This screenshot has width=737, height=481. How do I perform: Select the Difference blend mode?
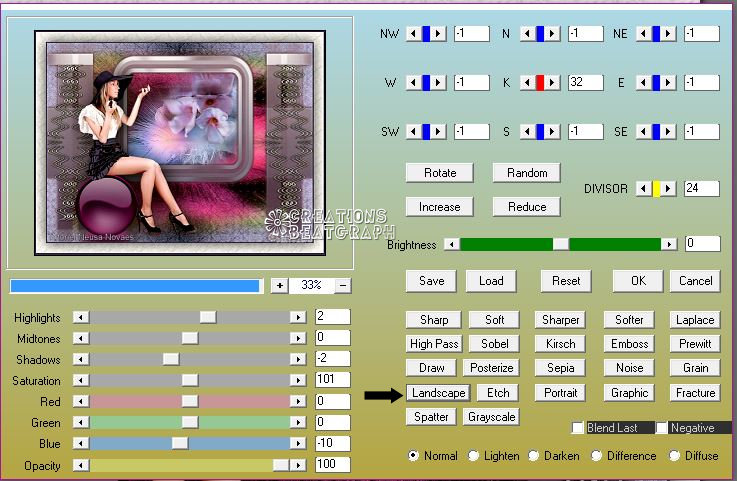coord(596,456)
